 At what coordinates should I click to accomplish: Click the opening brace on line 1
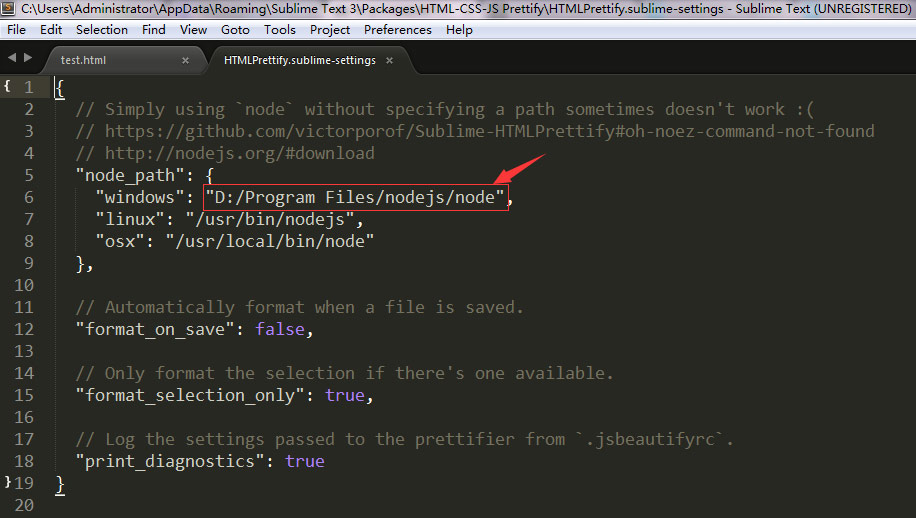(60, 88)
